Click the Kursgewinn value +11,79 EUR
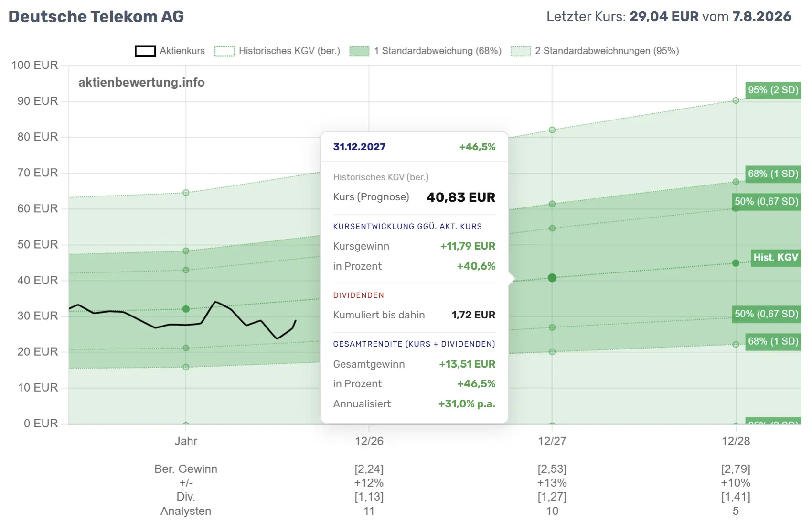812x523 pixels. point(468,246)
